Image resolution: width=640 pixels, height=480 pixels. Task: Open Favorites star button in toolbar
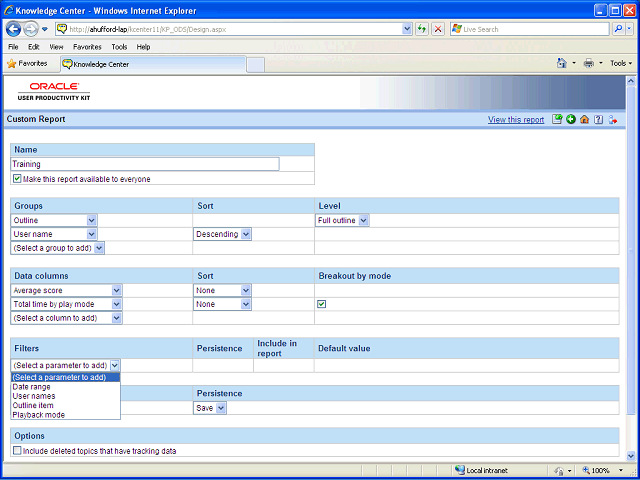(27, 64)
